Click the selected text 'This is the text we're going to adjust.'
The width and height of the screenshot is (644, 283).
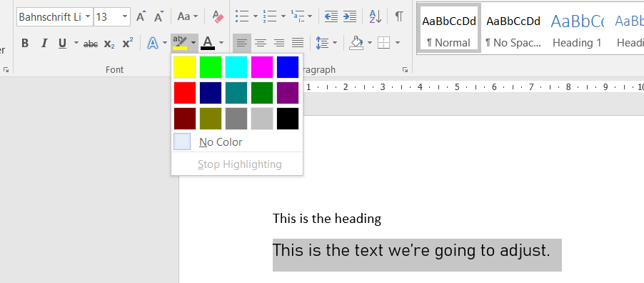click(x=411, y=251)
